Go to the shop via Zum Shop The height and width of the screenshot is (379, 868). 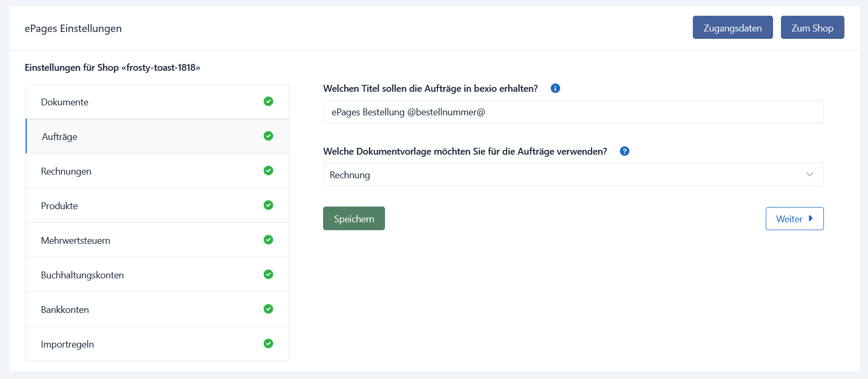[x=812, y=27]
